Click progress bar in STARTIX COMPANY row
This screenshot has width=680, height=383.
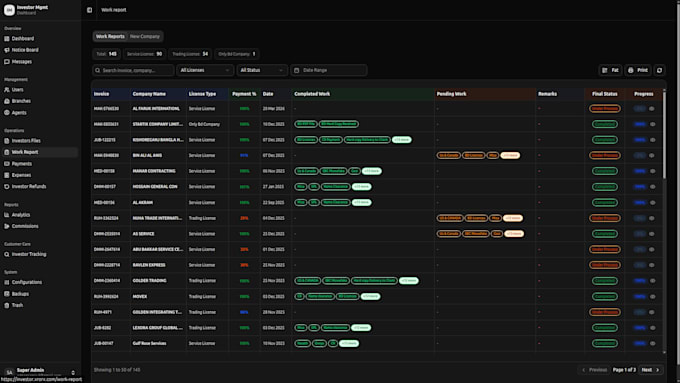click(639, 124)
